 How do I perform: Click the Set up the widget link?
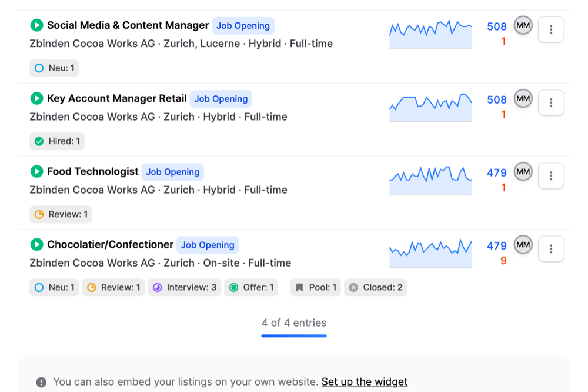[364, 381]
